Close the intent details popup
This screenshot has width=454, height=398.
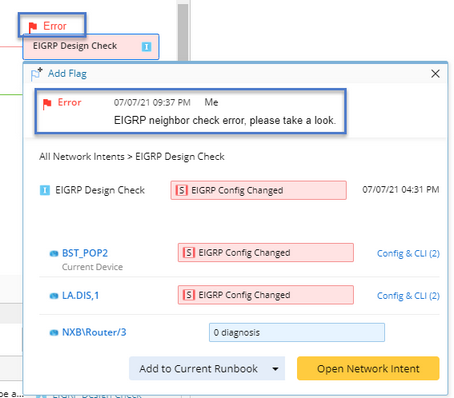coord(435,74)
